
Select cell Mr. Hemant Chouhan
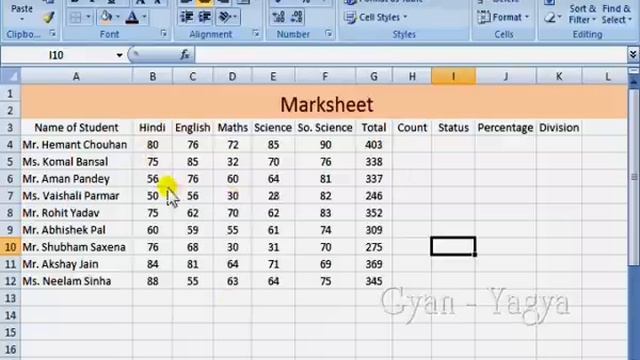click(76, 144)
